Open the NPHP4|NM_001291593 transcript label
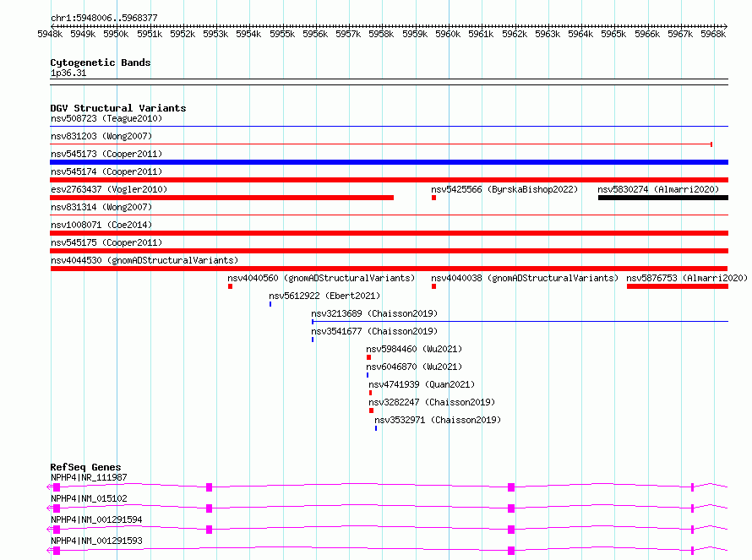This screenshot has width=752, height=560. pyautogui.click(x=96, y=541)
